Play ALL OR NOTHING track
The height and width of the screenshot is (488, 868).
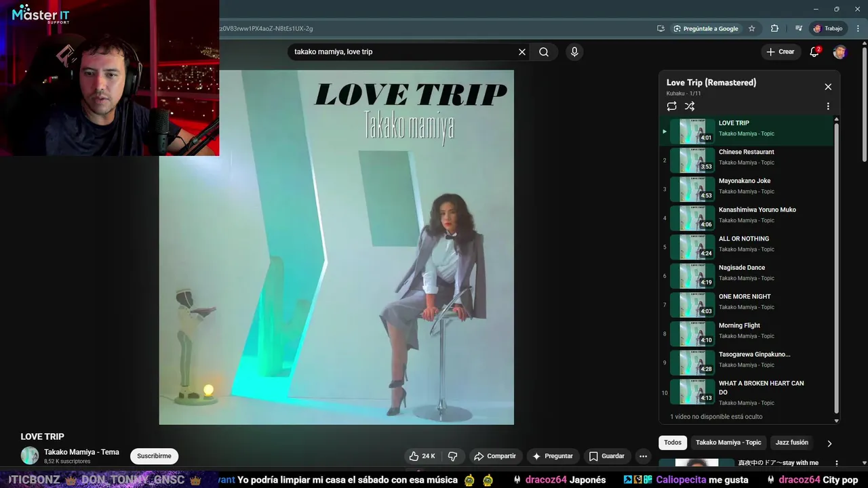(746, 247)
